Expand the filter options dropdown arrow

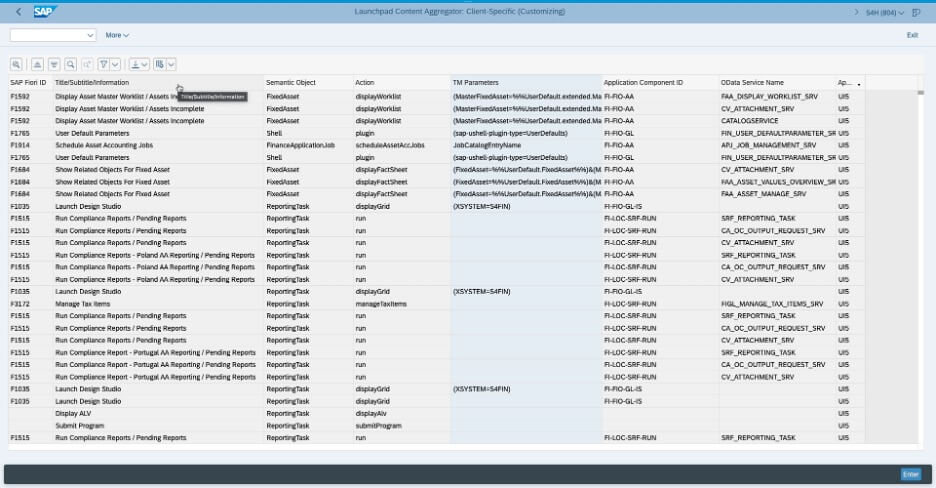click(x=115, y=64)
